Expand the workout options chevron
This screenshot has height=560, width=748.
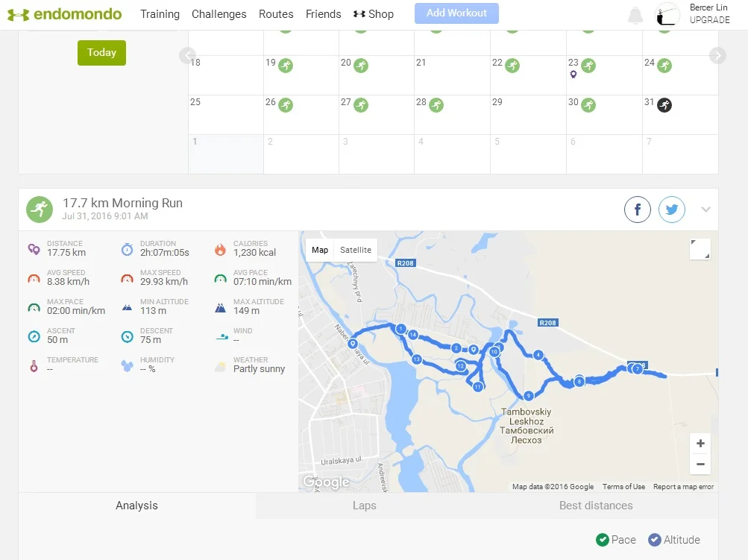tap(705, 210)
